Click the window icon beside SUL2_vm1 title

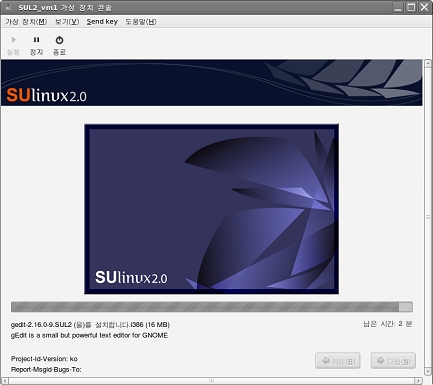click(x=8, y=7)
